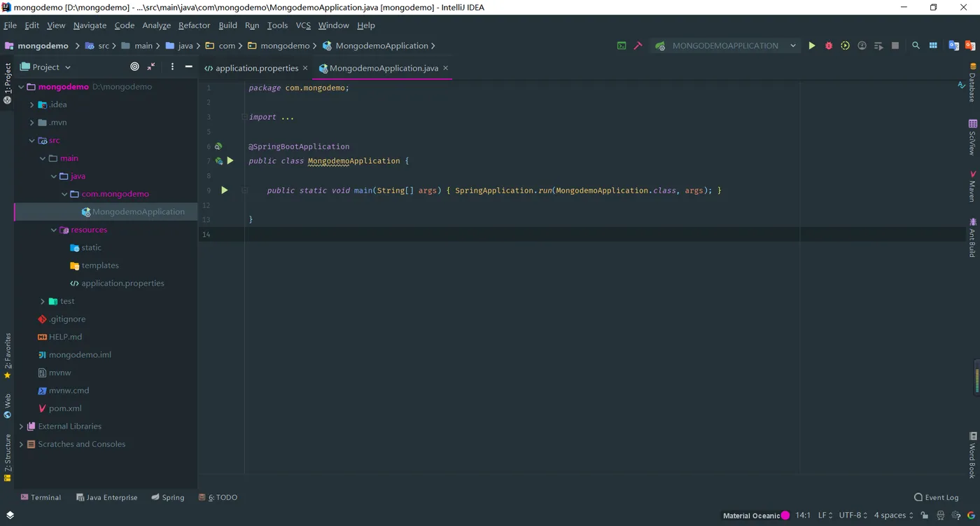Screen dimensions: 980x526
Task: Open Terminal tool window
Action: pyautogui.click(x=41, y=497)
